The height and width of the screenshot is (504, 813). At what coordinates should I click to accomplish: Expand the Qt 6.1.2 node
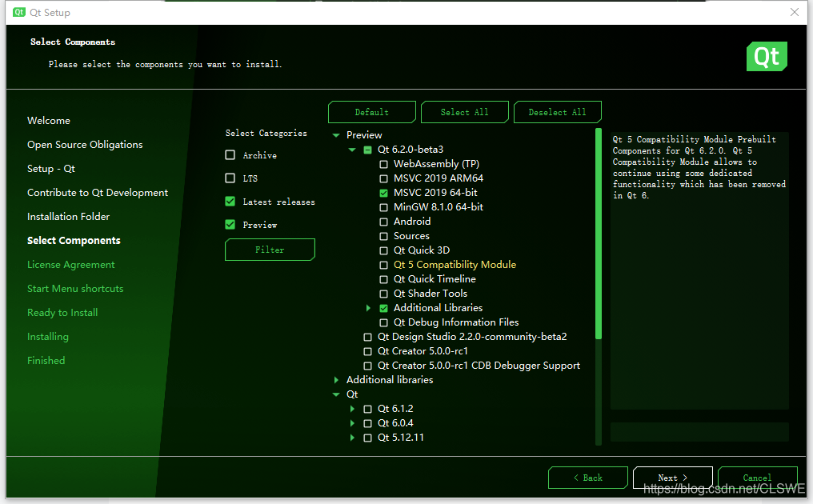click(352, 409)
